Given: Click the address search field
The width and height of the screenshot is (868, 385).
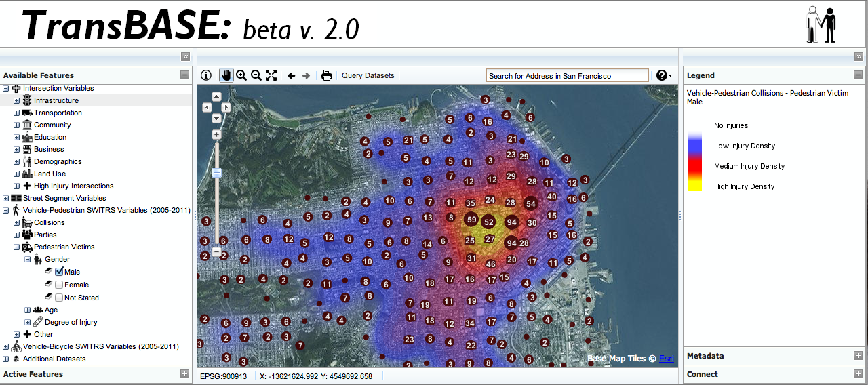Looking at the screenshot, I should coord(567,76).
